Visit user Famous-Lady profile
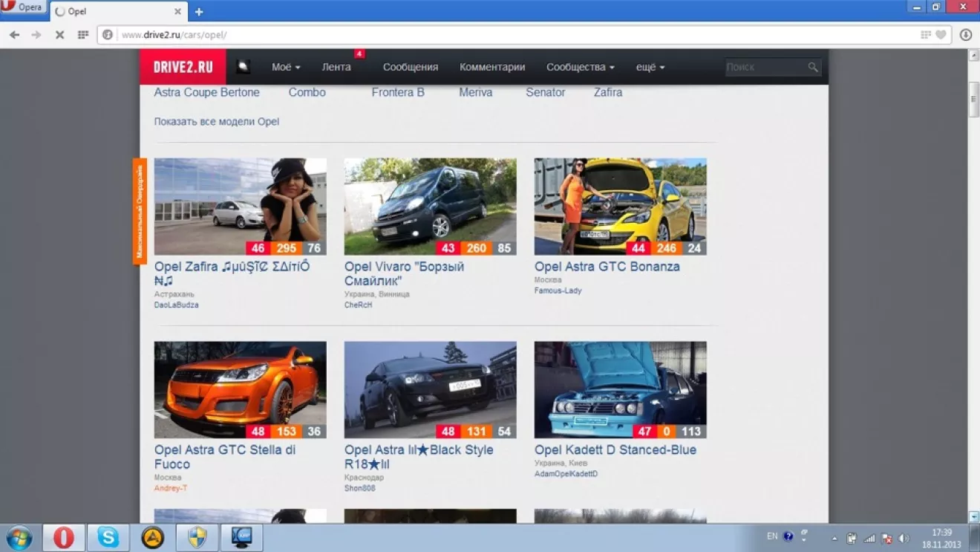 coord(558,291)
